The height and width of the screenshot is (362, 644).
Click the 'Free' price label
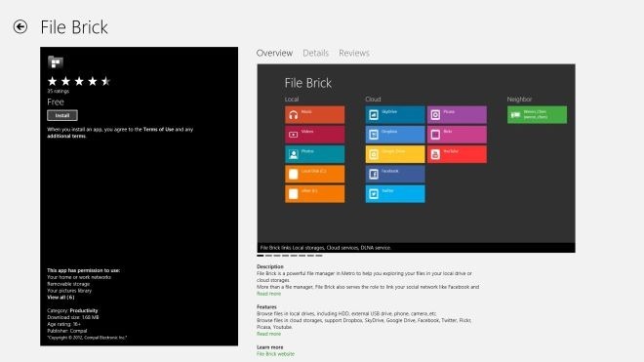click(x=56, y=101)
